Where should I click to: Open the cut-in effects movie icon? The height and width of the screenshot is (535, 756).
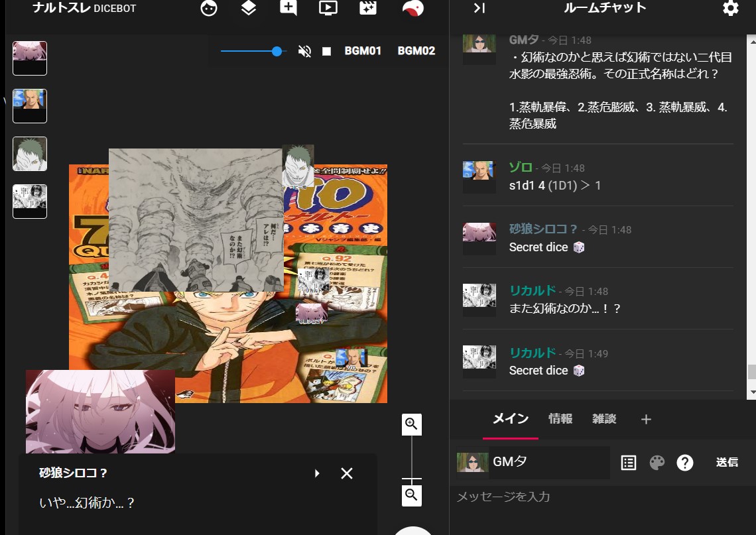tap(368, 8)
